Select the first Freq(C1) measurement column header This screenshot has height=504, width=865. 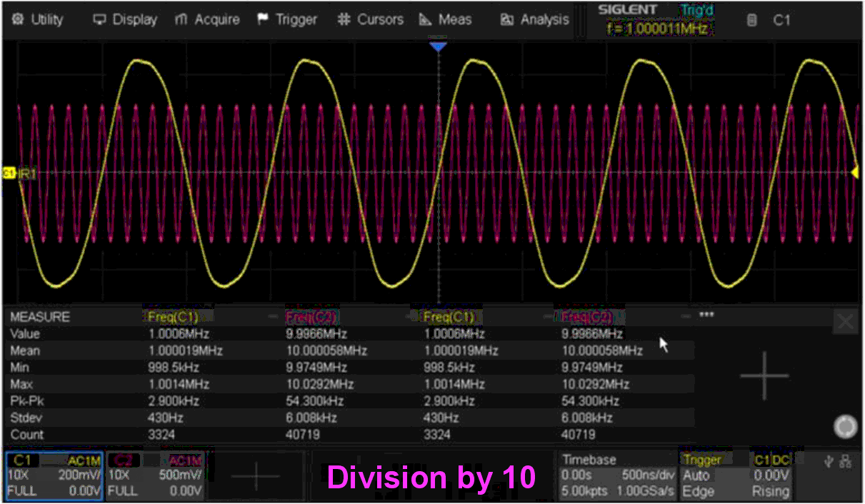pos(172,316)
